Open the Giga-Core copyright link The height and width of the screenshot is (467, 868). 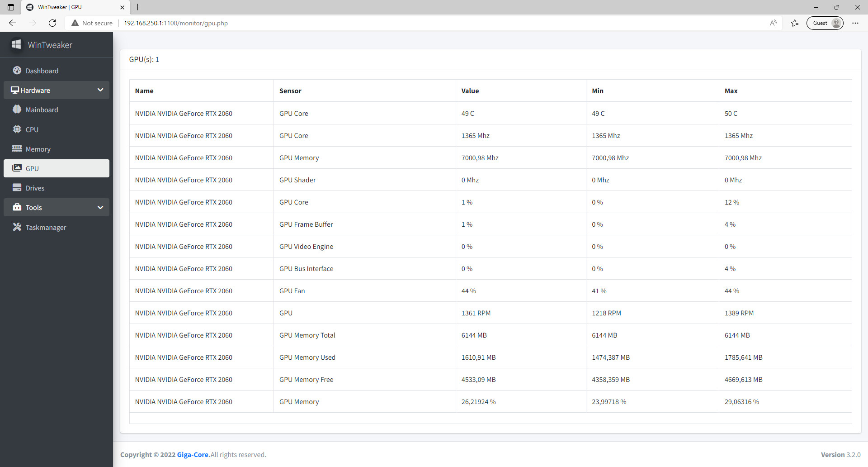[193, 454]
